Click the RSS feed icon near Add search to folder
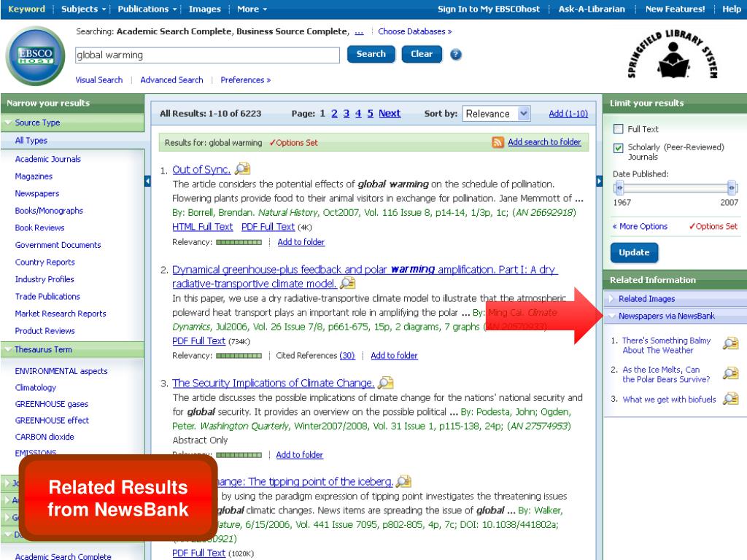 coord(498,142)
